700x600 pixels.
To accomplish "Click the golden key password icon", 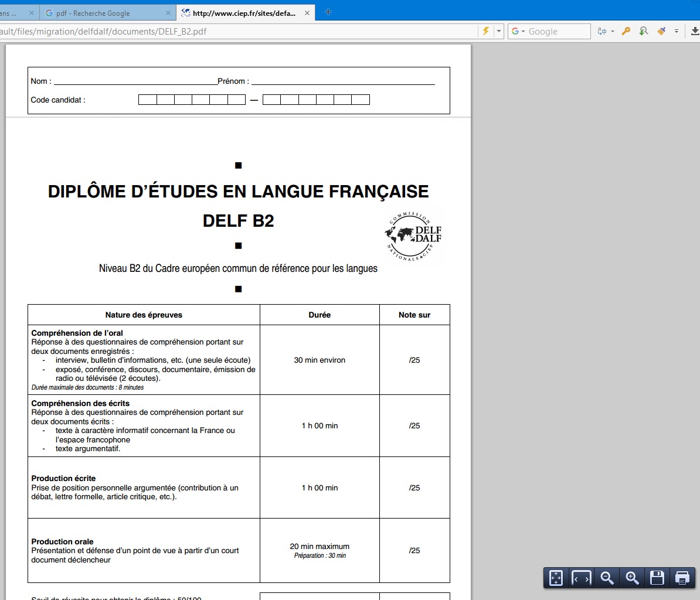I will [x=626, y=31].
